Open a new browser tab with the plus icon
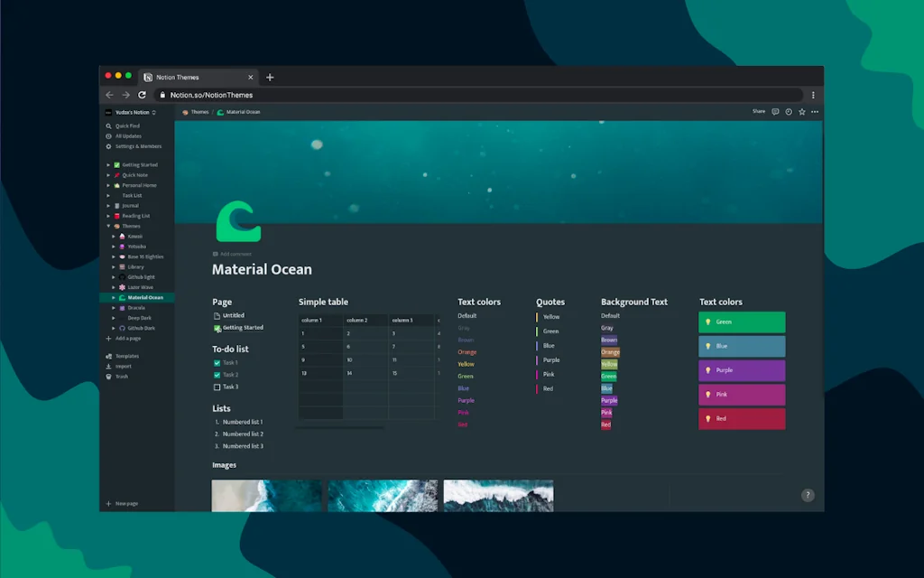Screen dimensions: 924x578 pyautogui.click(x=270, y=78)
